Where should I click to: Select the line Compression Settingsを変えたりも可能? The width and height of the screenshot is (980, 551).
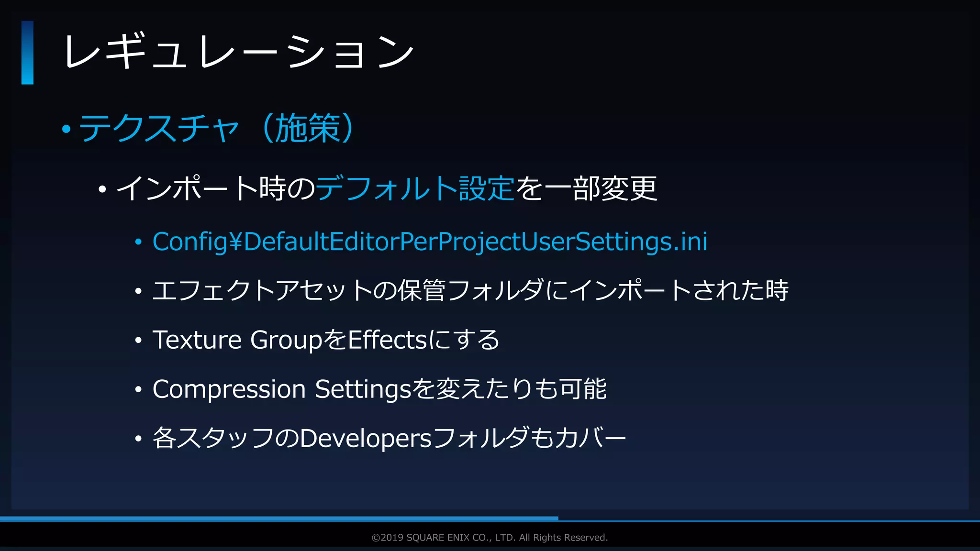[379, 389]
